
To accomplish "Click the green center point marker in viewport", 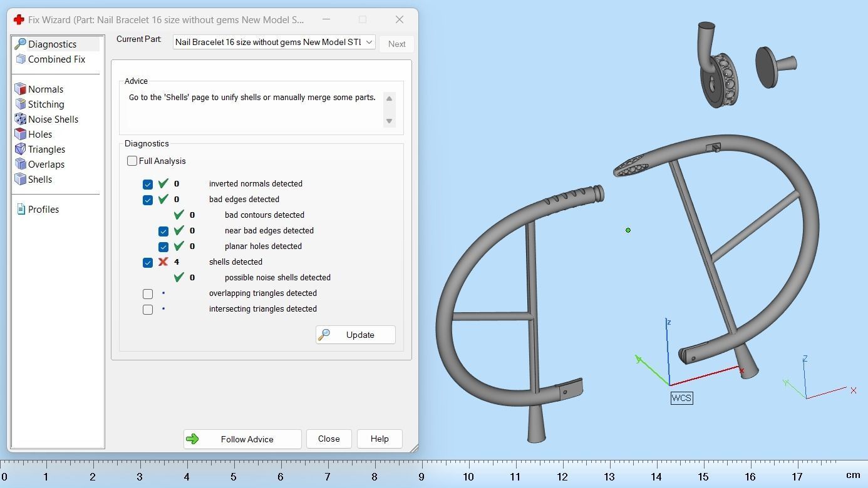I will (x=628, y=230).
